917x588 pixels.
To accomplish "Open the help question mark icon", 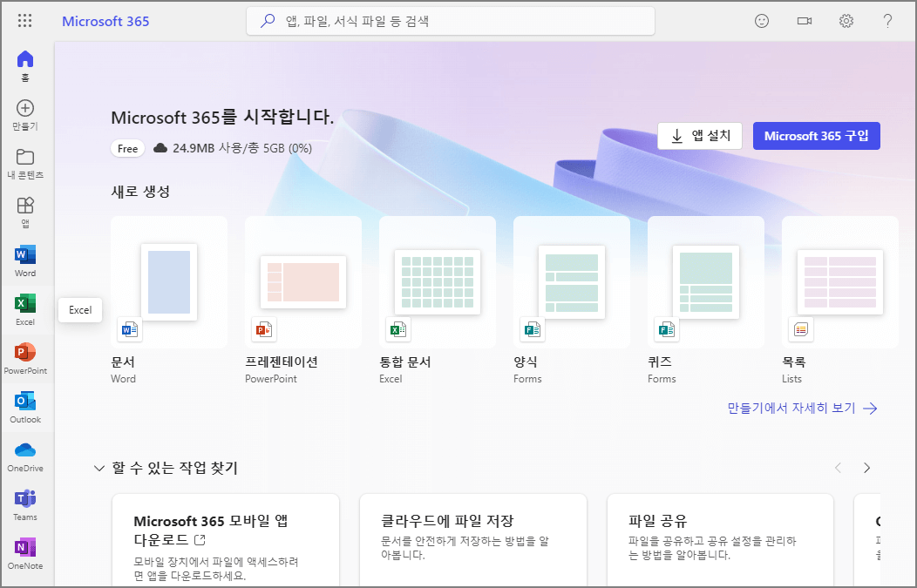I will click(x=887, y=21).
